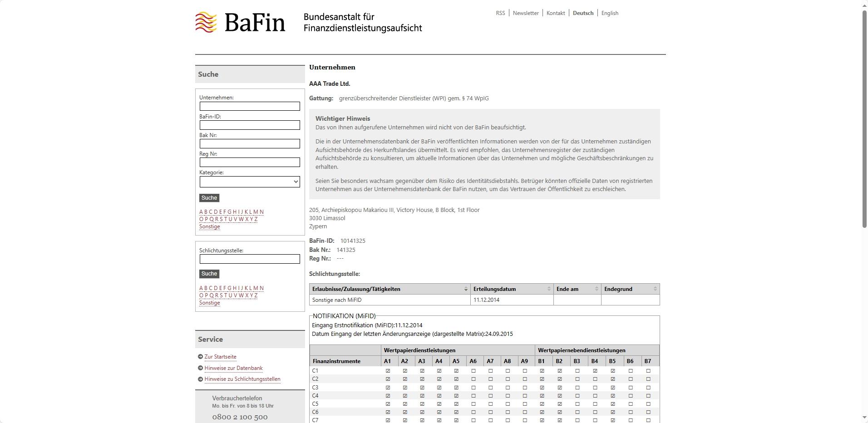The width and height of the screenshot is (868, 423).
Task: Click Sonstige link in Unternehmen search box
Action: tap(209, 226)
